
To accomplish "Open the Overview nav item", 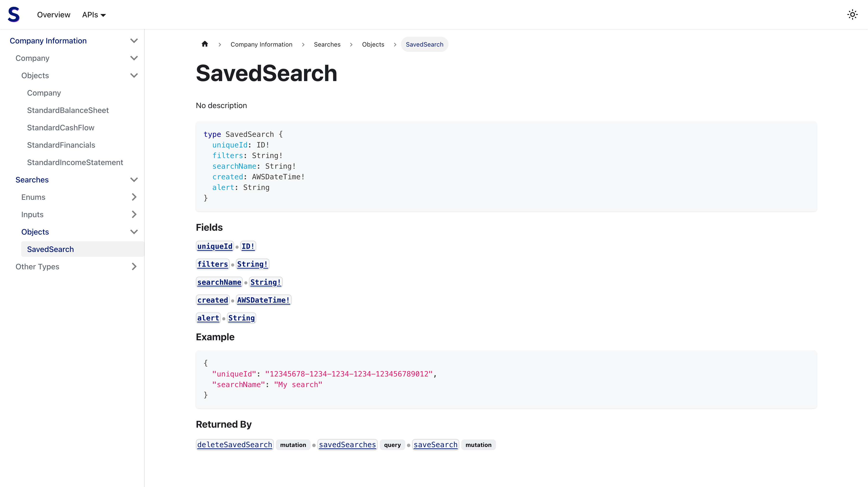I will tap(54, 15).
